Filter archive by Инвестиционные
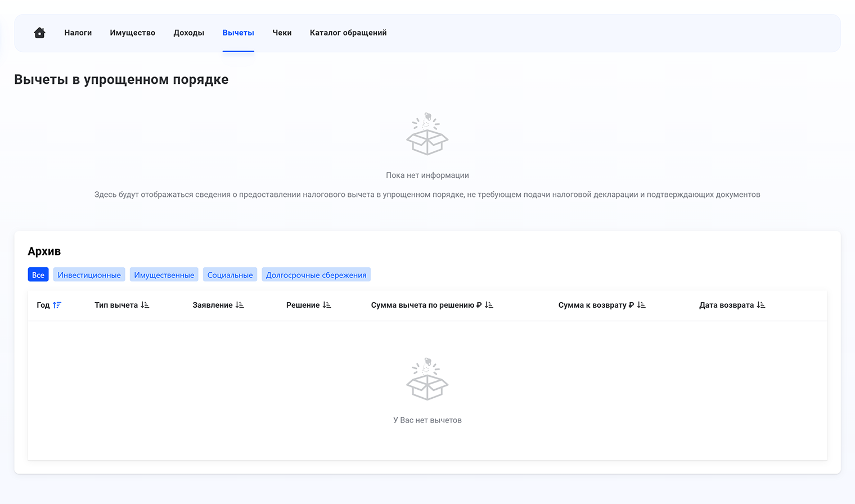The height and width of the screenshot is (504, 855). coord(89,274)
